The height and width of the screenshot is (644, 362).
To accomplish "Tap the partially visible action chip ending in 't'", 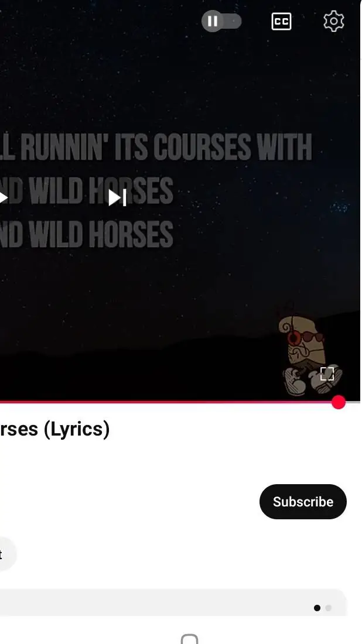I will 8,554.
